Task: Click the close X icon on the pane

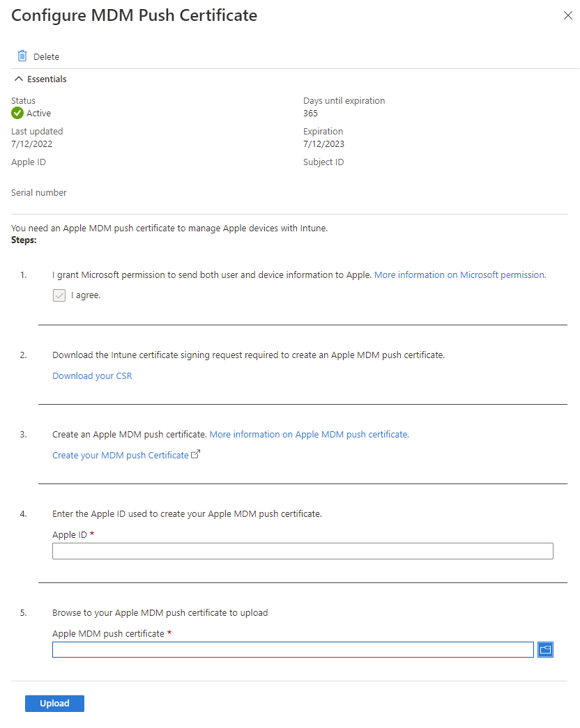Action: pos(568,15)
